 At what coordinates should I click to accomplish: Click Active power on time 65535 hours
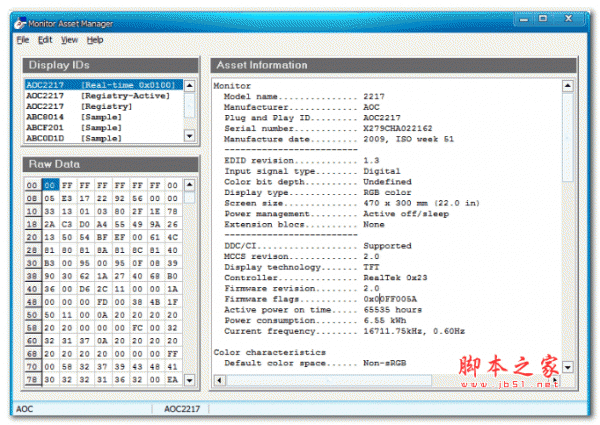(393, 310)
